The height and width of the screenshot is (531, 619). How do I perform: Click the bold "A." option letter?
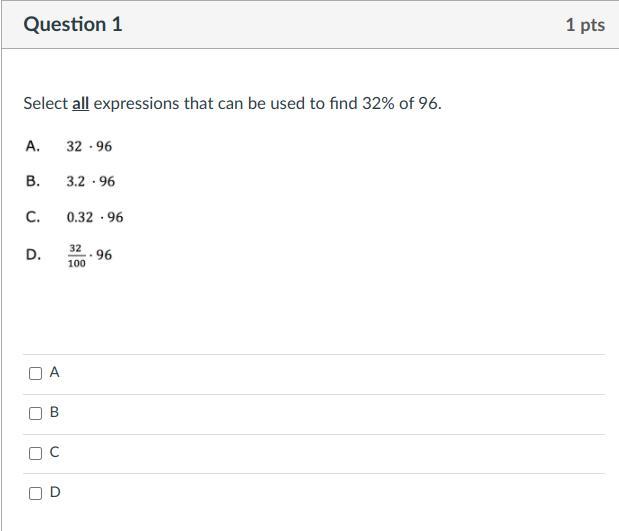click(x=33, y=146)
